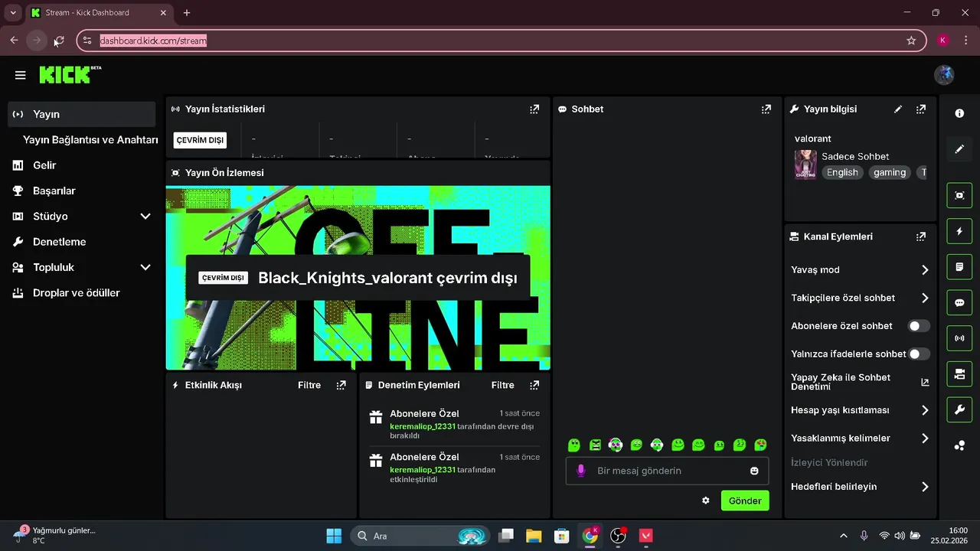
Task: Toggle Abonelere özel sohbet switch
Action: 919,326
